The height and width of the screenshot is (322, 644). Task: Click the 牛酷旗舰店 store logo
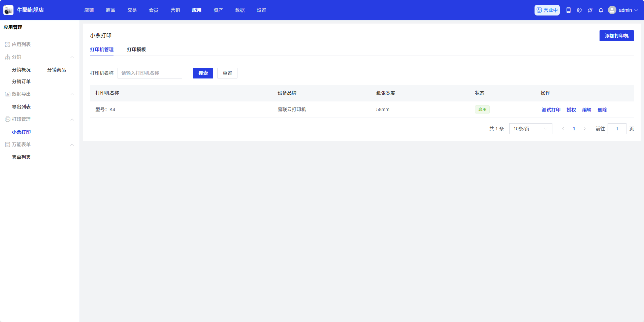pos(8,10)
